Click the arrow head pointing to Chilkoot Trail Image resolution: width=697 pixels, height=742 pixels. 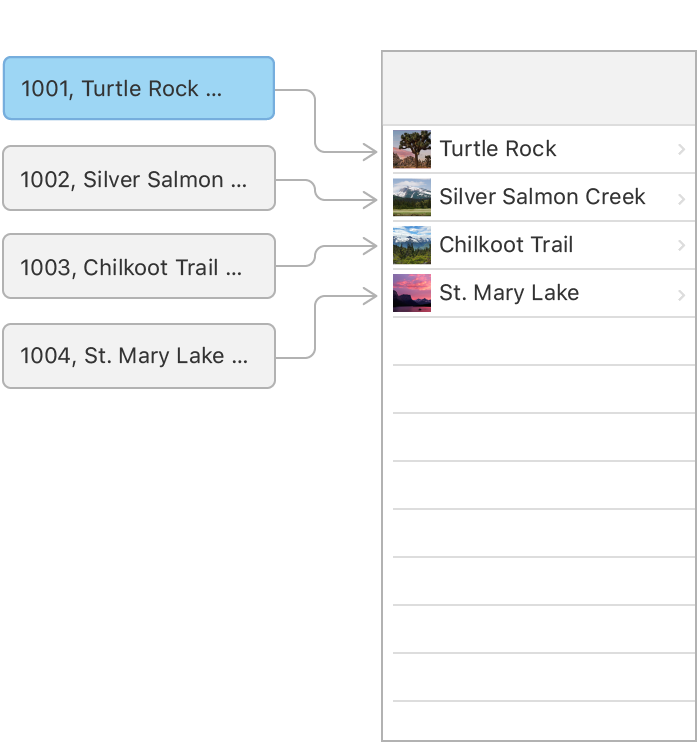[x=371, y=246]
